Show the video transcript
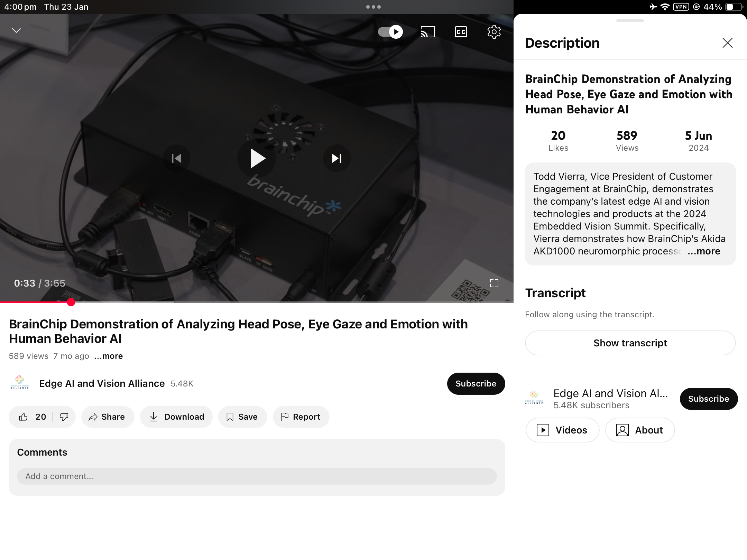This screenshot has height=560, width=747. tap(630, 343)
